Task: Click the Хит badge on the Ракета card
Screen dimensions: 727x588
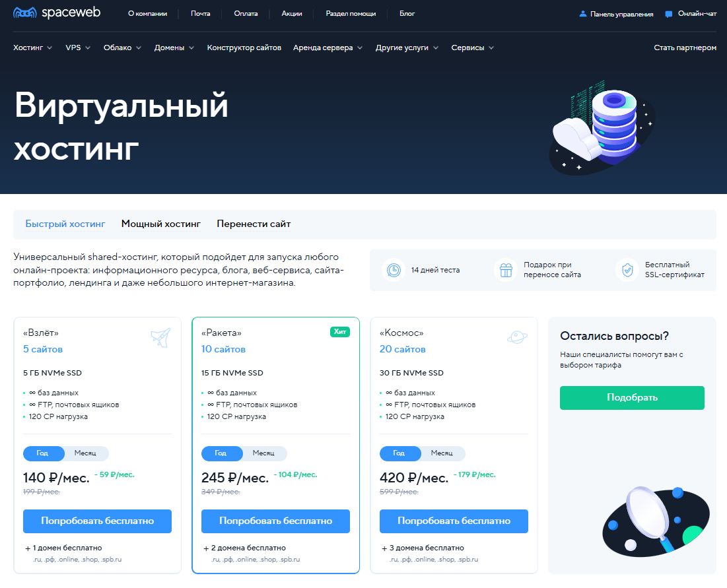Action: 340,332
